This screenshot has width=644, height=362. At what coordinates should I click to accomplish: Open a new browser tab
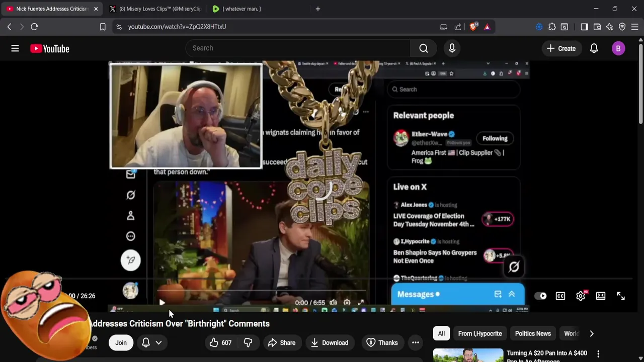tap(317, 9)
